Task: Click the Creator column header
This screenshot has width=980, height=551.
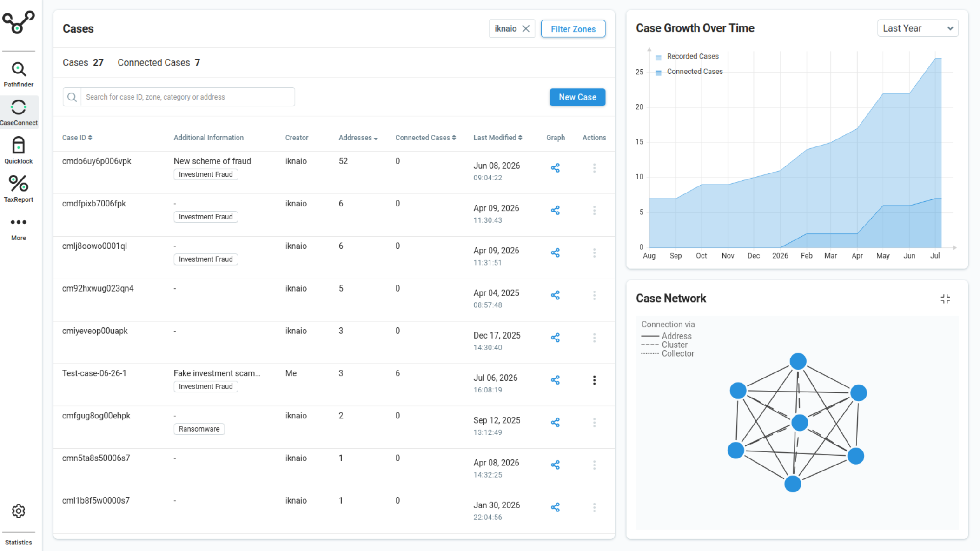Action: point(297,138)
